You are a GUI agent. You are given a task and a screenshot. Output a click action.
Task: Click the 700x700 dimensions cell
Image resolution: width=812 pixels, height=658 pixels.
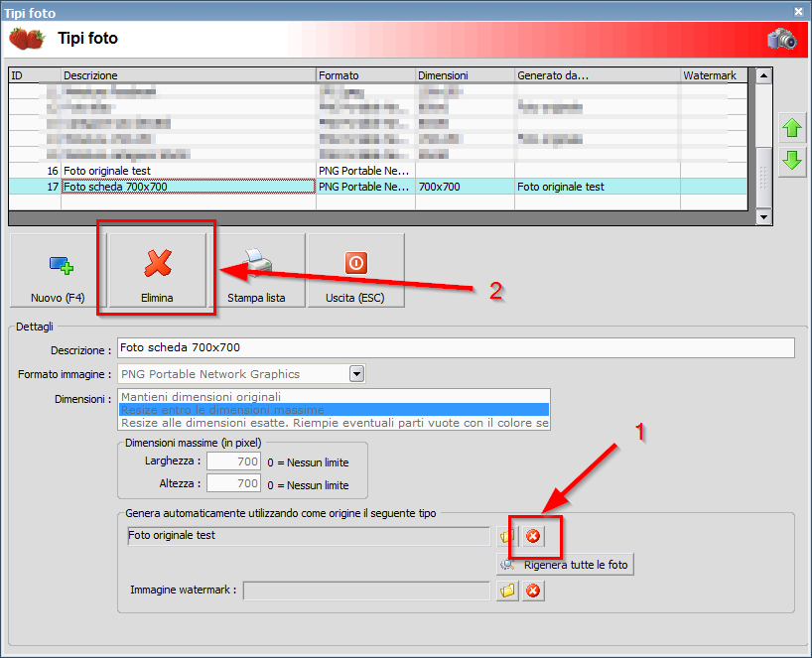(x=465, y=187)
